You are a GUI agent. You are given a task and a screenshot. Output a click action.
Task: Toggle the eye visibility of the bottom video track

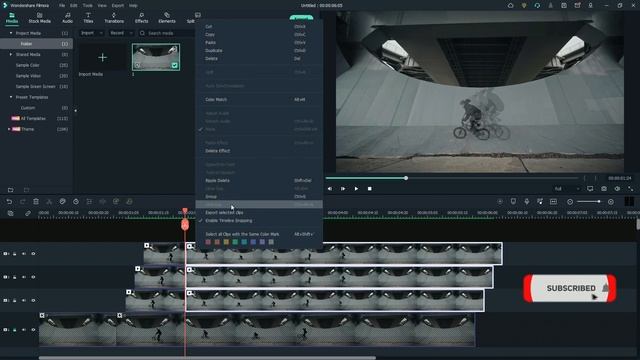[33, 330]
